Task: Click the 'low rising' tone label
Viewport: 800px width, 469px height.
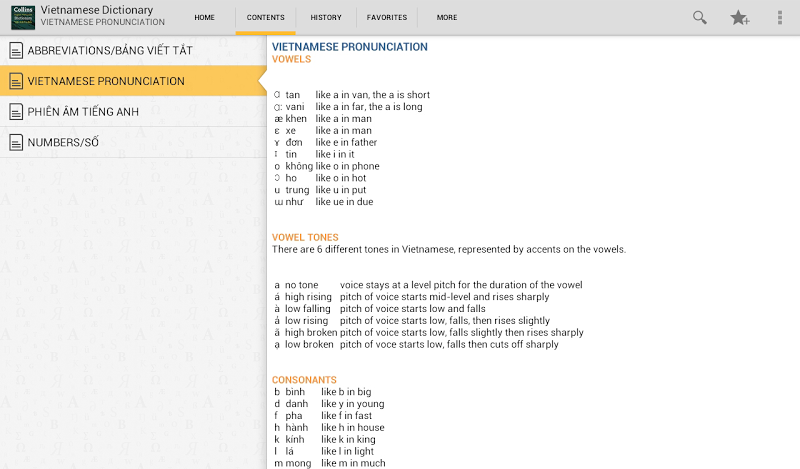Action: (x=306, y=320)
